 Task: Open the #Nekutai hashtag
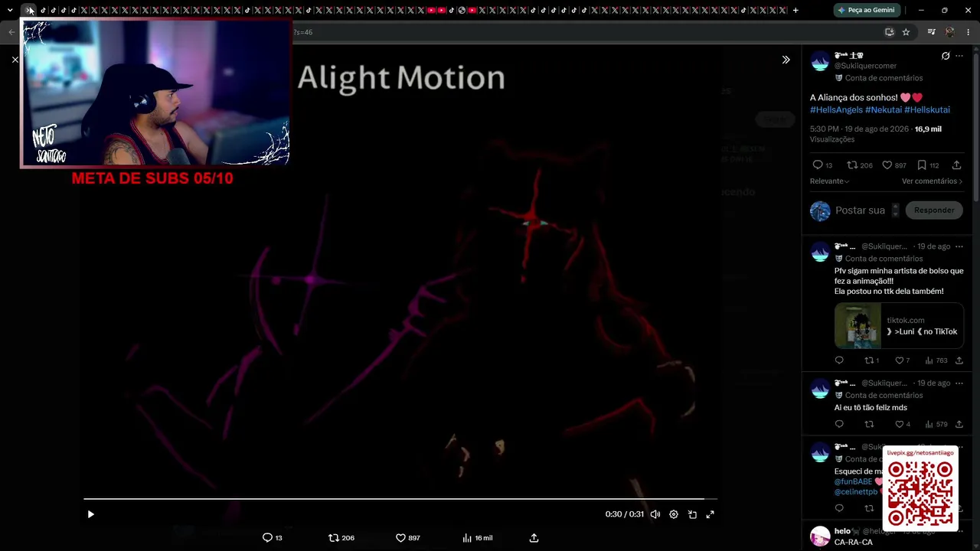point(884,110)
